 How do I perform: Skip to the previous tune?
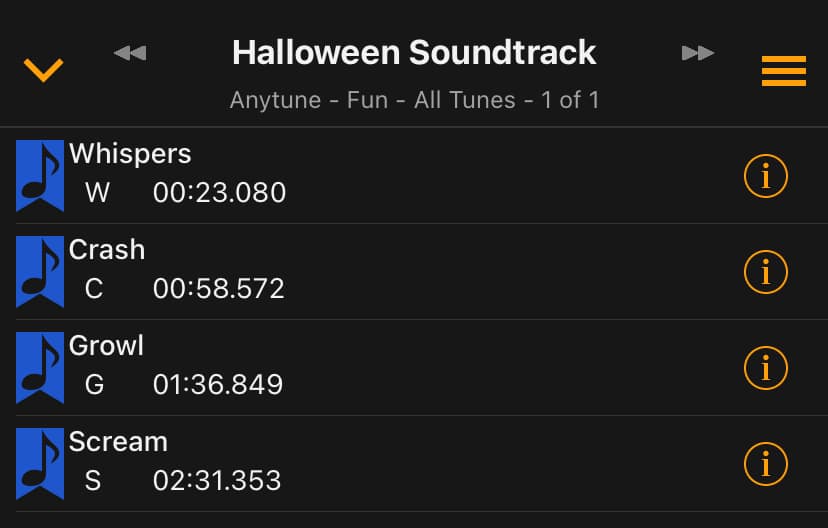(130, 52)
